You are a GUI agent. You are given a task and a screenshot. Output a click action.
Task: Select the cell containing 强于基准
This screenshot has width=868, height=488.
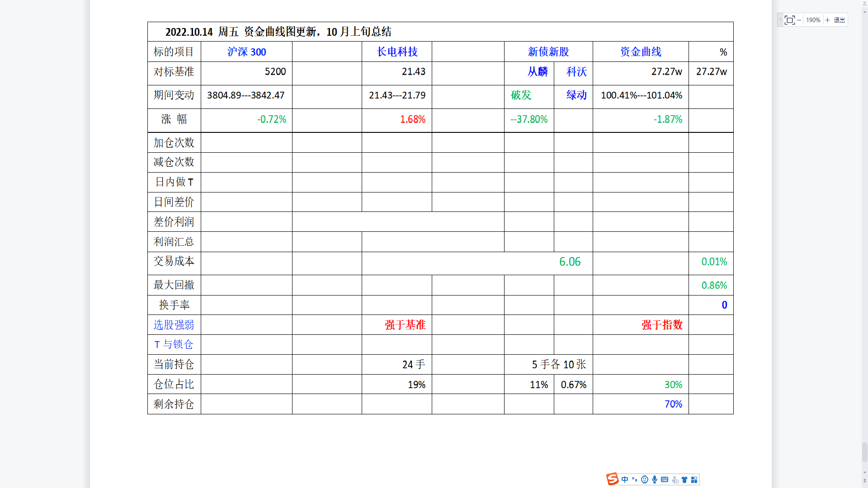click(x=404, y=325)
